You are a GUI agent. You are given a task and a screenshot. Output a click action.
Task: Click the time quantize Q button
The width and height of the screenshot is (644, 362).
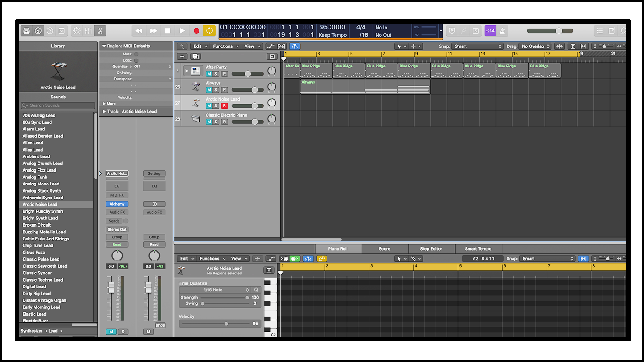pos(256,290)
